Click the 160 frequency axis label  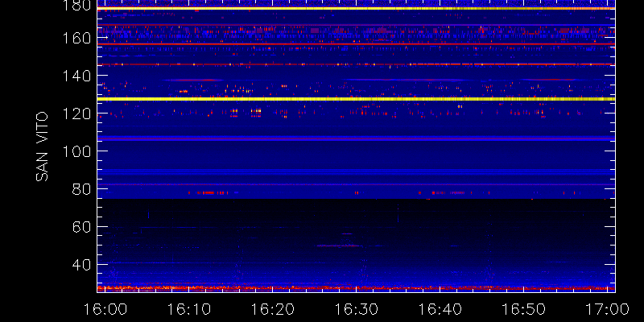tap(76, 38)
